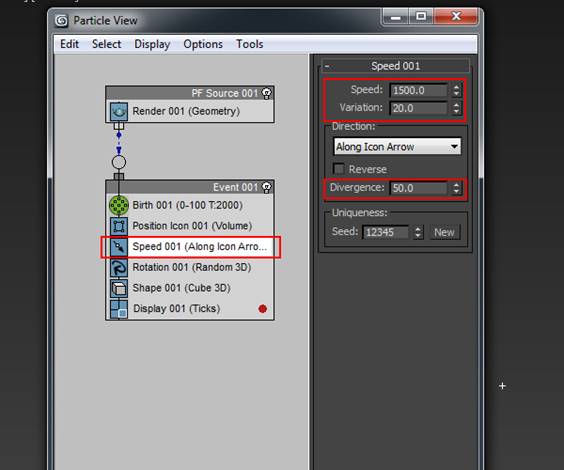Screen dimensions: 564x470
Task: Select the Rotation 001 operator icon
Action: 119,268
